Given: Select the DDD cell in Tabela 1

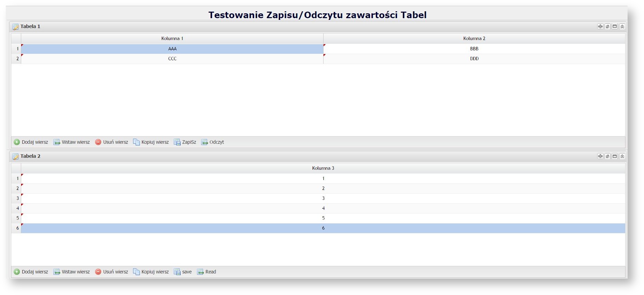Looking at the screenshot, I should click(474, 59).
